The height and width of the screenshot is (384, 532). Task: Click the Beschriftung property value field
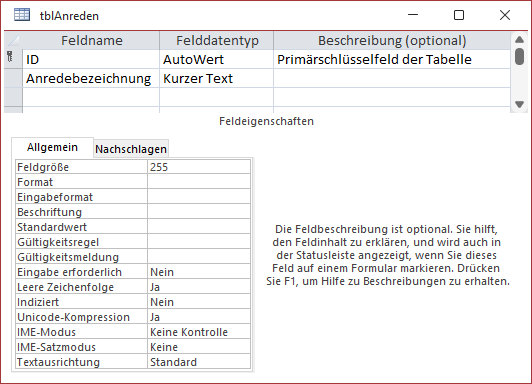(199, 212)
